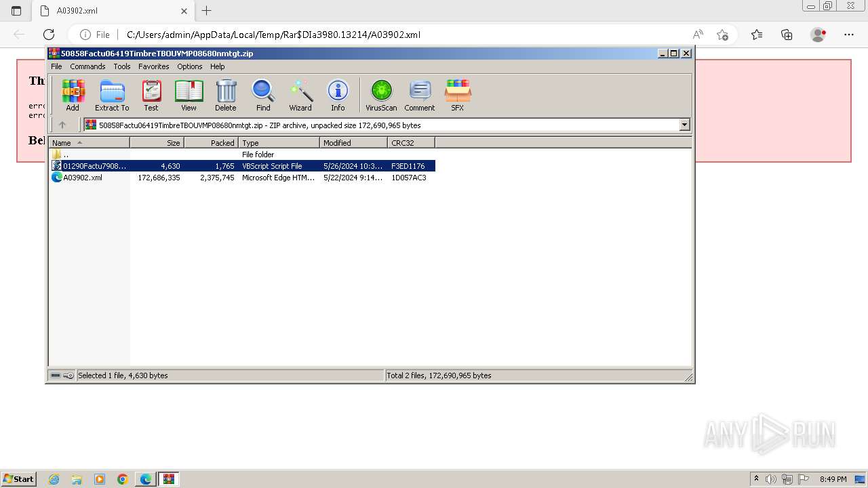Add archive Comment

point(420,96)
